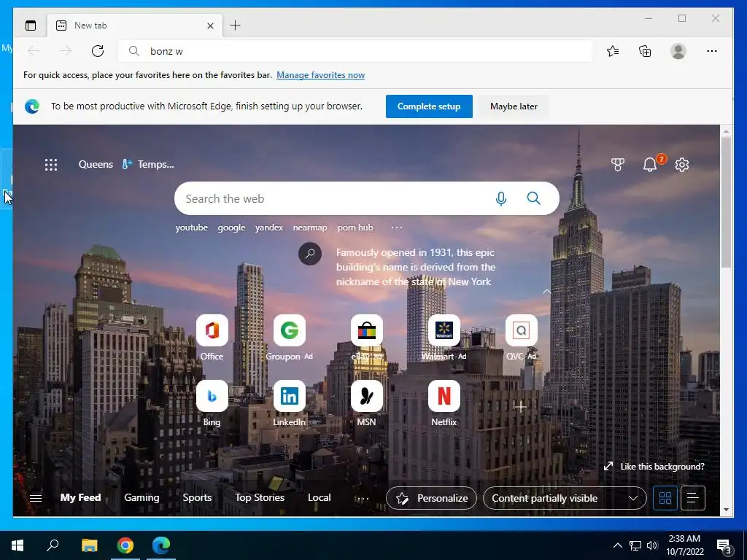Open the Favorites star icon
747x560 pixels.
613,51
